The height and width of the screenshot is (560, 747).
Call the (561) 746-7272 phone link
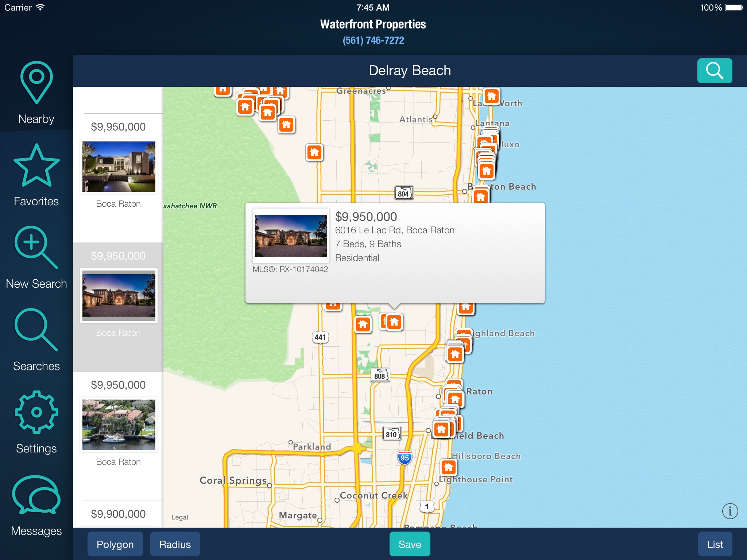pyautogui.click(x=373, y=40)
